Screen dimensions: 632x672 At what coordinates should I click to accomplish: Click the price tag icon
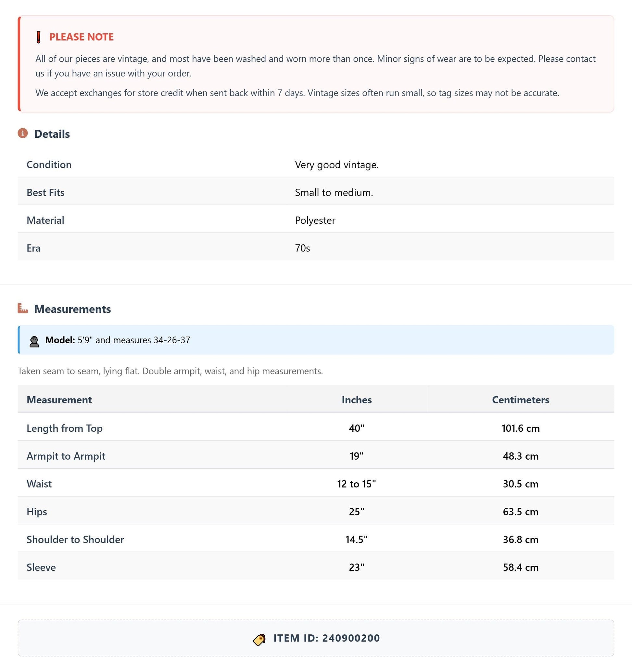(259, 640)
